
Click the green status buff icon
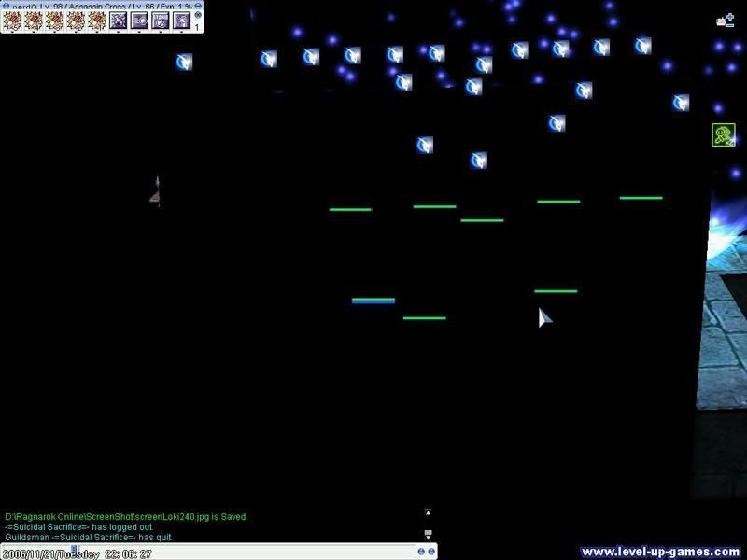point(723,135)
